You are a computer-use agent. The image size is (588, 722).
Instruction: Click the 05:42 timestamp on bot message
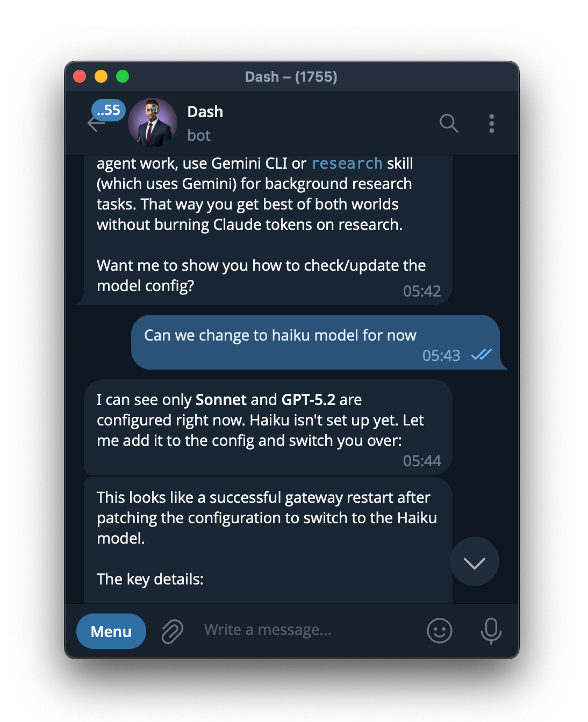pos(422,291)
